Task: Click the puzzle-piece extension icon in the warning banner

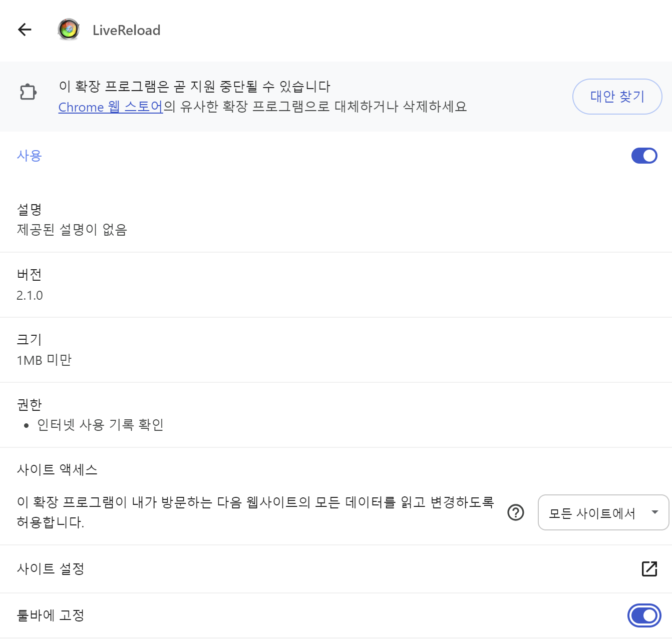Action: [28, 92]
